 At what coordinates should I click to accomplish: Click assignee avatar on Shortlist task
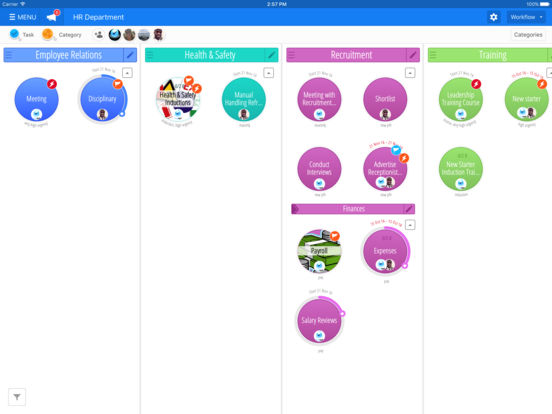point(385,114)
